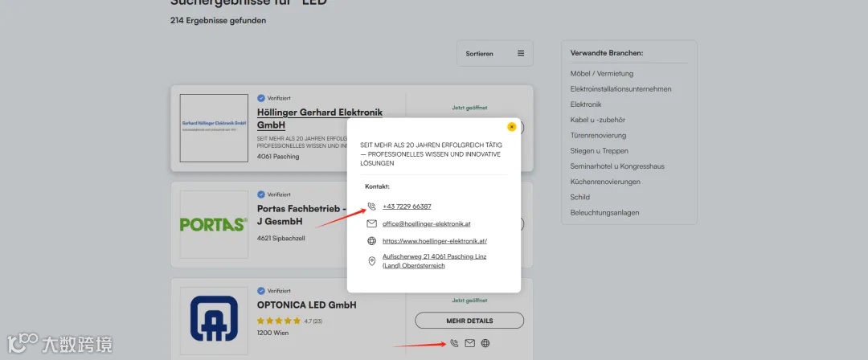Click the hamburger icon in Sortieren button

click(x=521, y=54)
